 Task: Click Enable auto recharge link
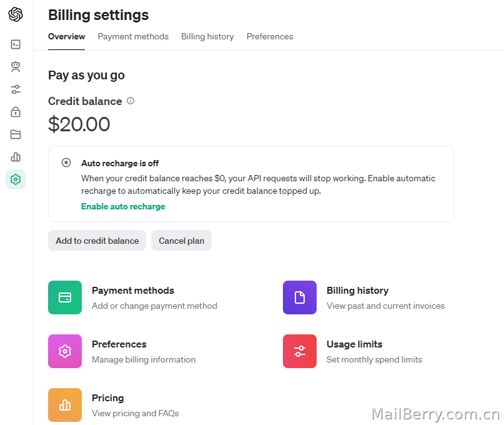pos(123,206)
